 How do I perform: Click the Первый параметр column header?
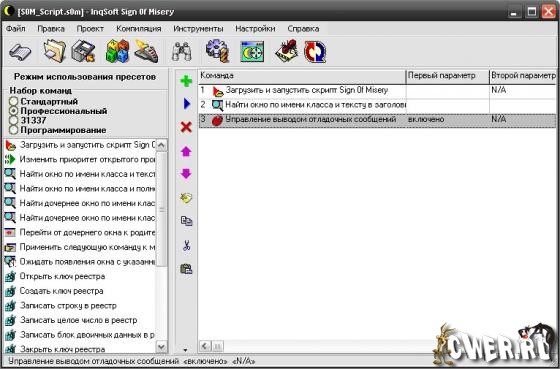[x=448, y=76]
